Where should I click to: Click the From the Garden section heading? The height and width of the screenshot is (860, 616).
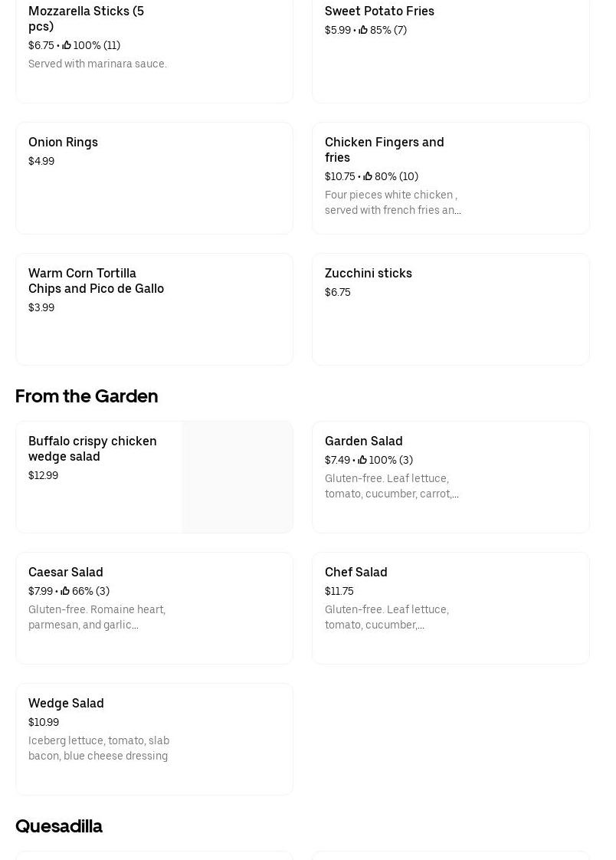point(87,396)
